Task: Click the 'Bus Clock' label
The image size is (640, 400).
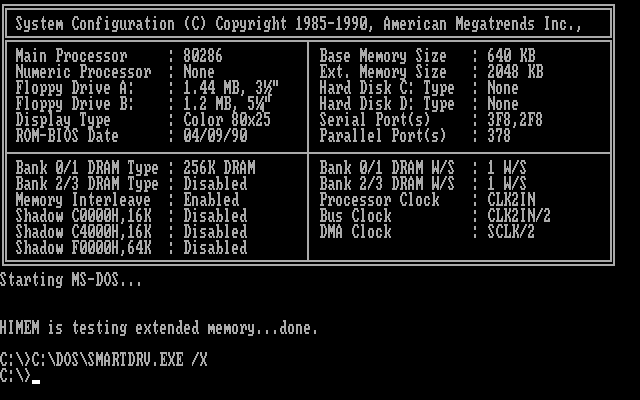Action: click(x=355, y=216)
